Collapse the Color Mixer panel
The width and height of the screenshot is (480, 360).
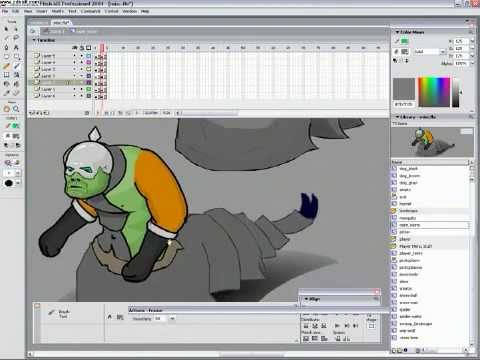(x=397, y=32)
